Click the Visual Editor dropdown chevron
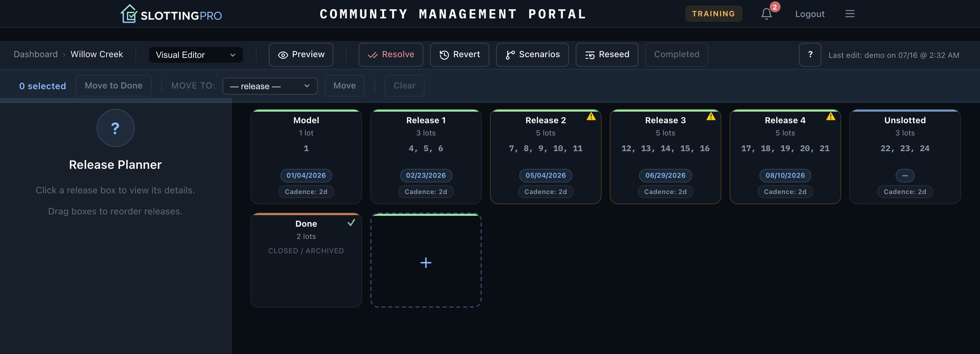 click(x=232, y=55)
